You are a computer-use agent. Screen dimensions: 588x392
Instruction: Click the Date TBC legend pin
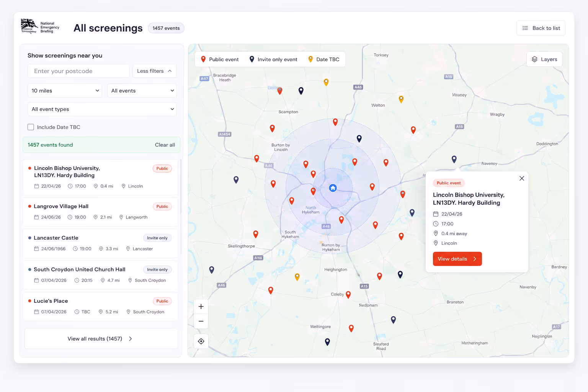(310, 59)
